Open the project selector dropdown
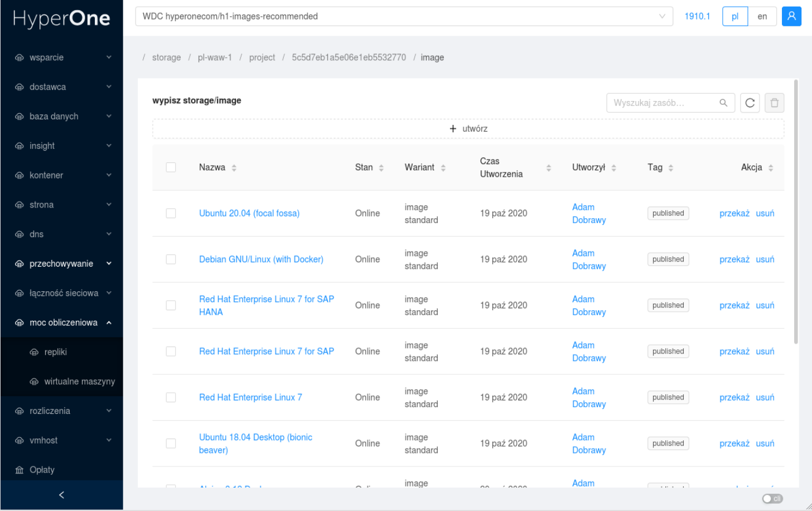This screenshot has width=812, height=511. [404, 16]
